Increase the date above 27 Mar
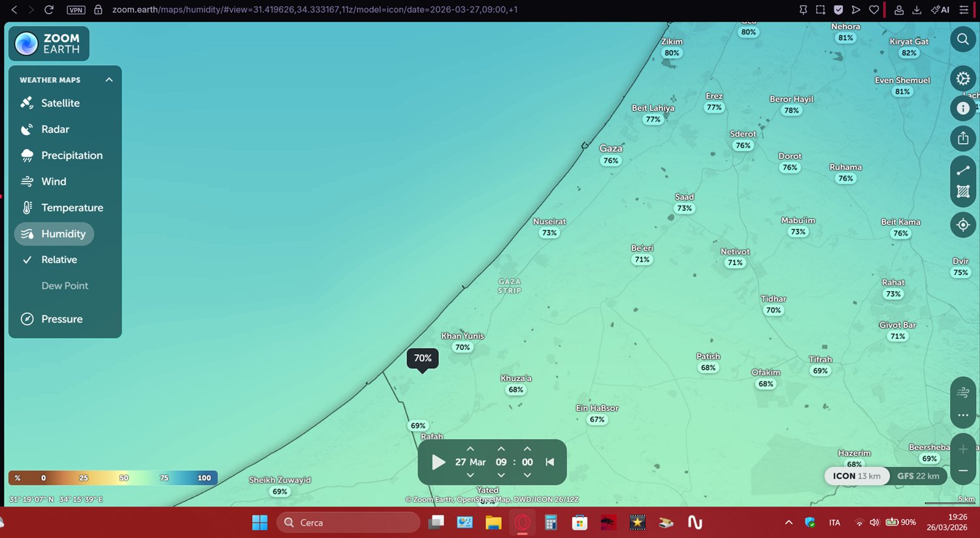The height and width of the screenshot is (538, 980). point(470,449)
